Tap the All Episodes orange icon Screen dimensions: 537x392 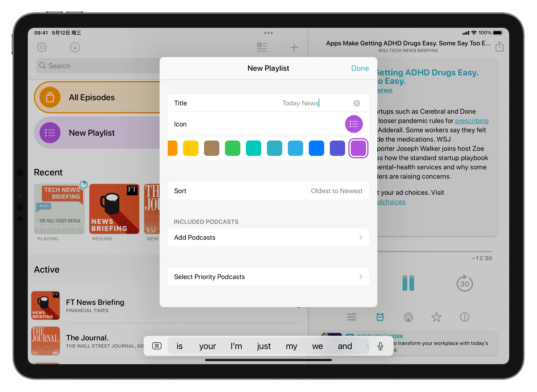pyautogui.click(x=50, y=97)
